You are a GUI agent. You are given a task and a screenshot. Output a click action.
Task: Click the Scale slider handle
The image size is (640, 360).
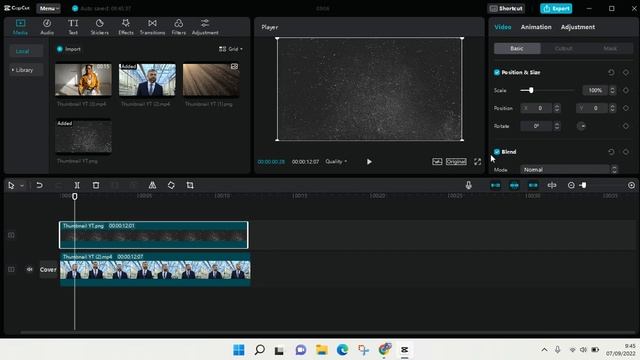click(531, 90)
